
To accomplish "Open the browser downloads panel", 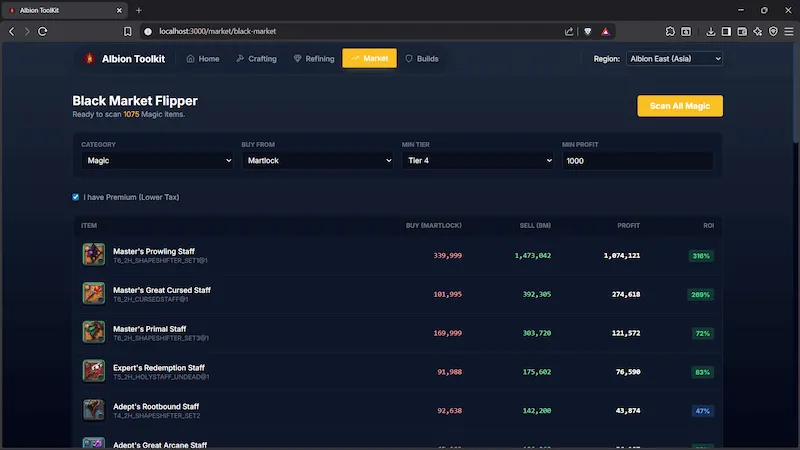I will [x=710, y=32].
